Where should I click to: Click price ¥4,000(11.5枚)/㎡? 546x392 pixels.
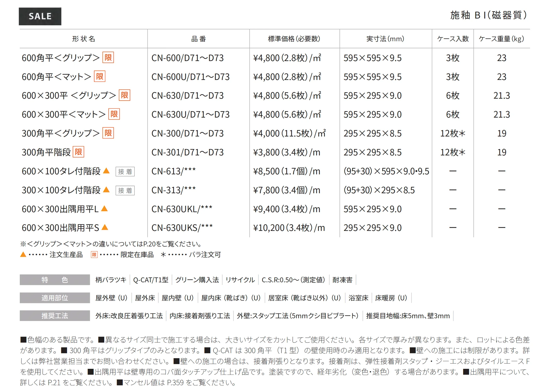click(x=289, y=133)
